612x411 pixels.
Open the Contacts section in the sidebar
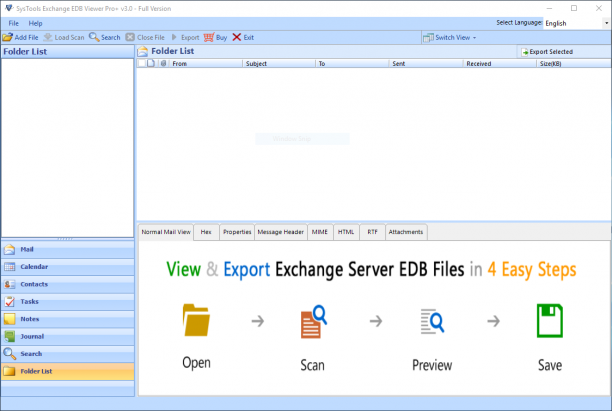(68, 284)
